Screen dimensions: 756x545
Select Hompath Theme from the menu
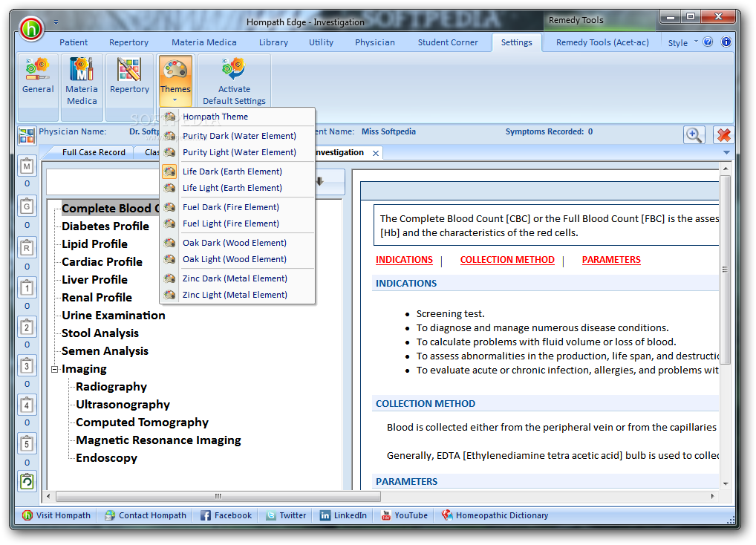pyautogui.click(x=237, y=117)
